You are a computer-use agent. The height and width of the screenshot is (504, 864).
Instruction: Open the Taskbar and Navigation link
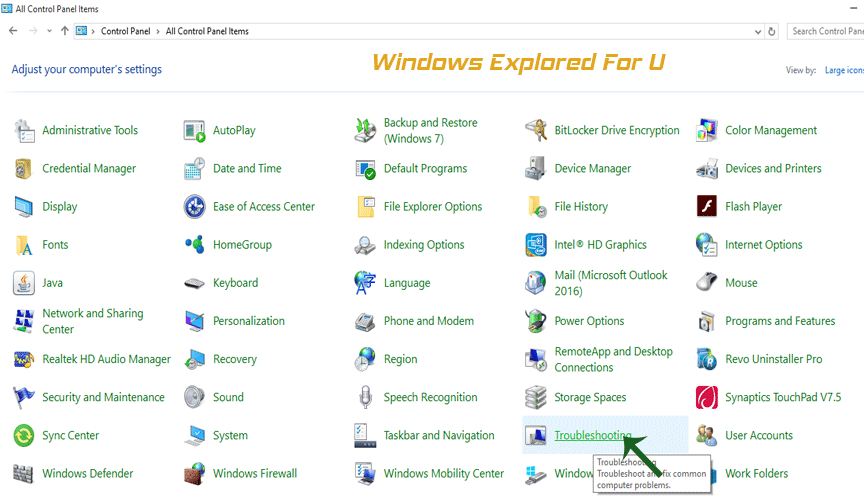[x=439, y=436]
